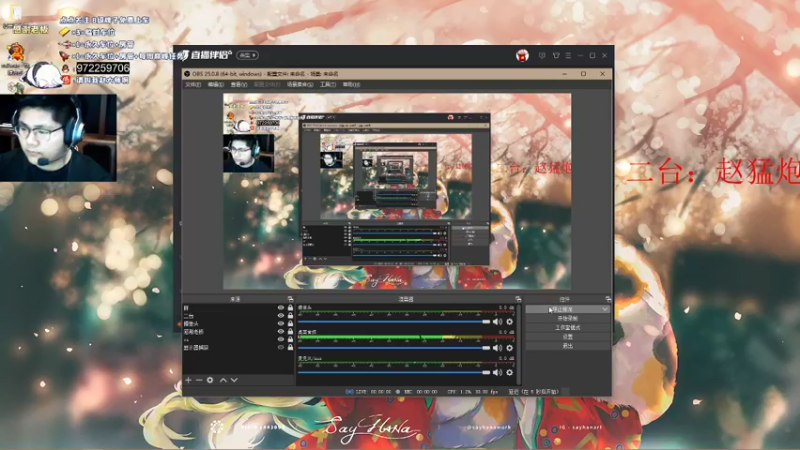Viewport: 800px width, 450px height.
Task: Click the 桌面音频 channel volume slider
Action: [x=394, y=348]
